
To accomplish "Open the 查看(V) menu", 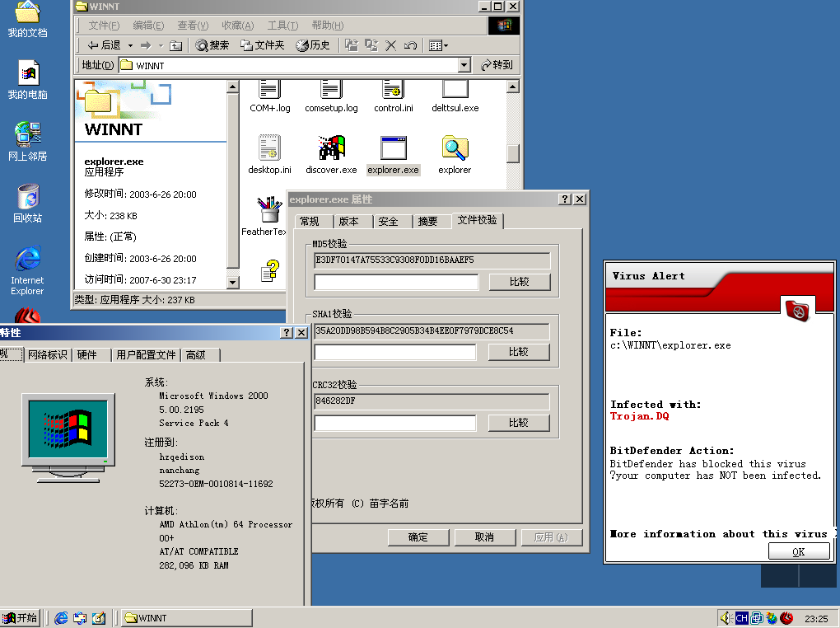I will point(193,26).
